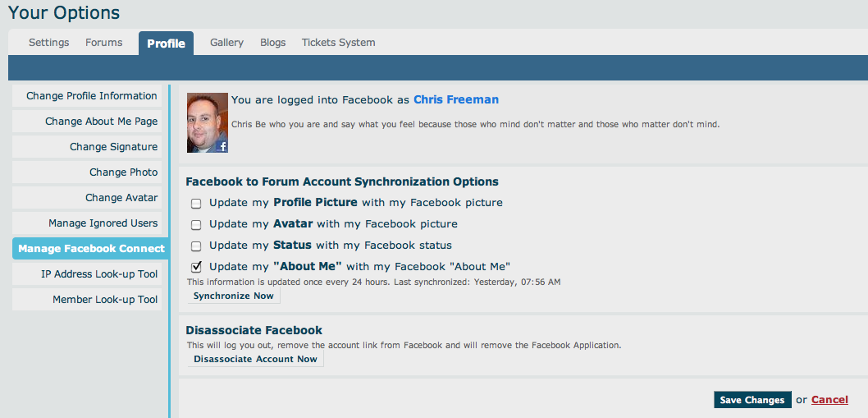Click Disassociate Account Now button
This screenshot has height=418, width=868.
[255, 359]
